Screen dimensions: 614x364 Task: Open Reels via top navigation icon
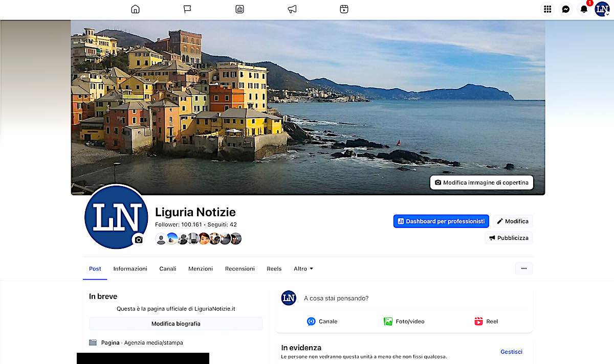pos(344,9)
